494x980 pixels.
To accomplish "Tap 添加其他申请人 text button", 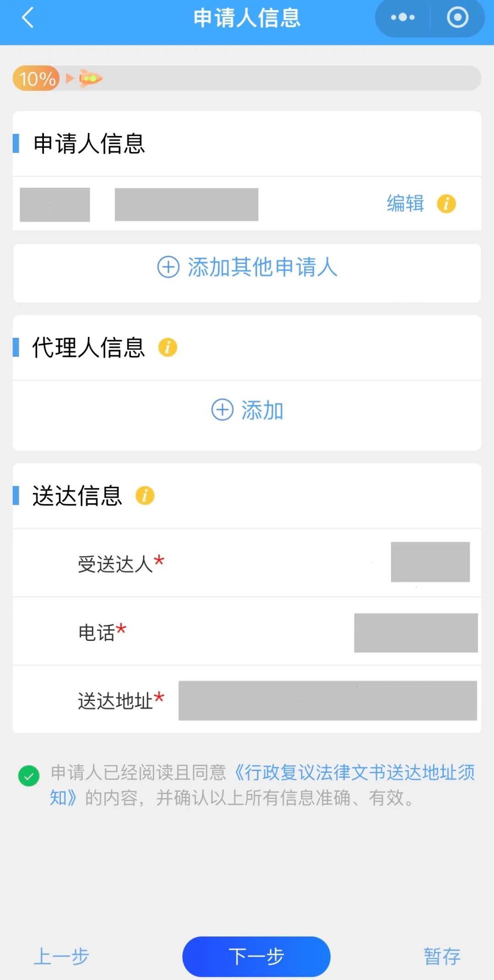I will 263,267.
